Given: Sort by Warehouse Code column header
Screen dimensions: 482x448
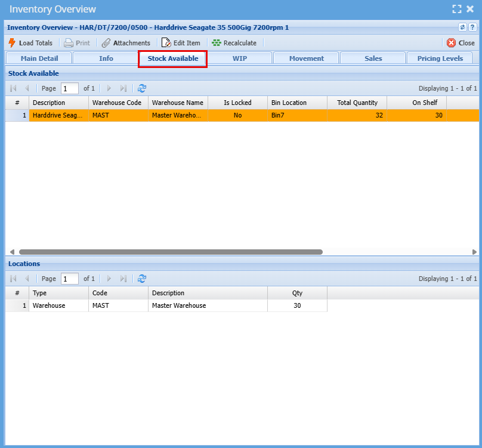Looking at the screenshot, I should 117,103.
